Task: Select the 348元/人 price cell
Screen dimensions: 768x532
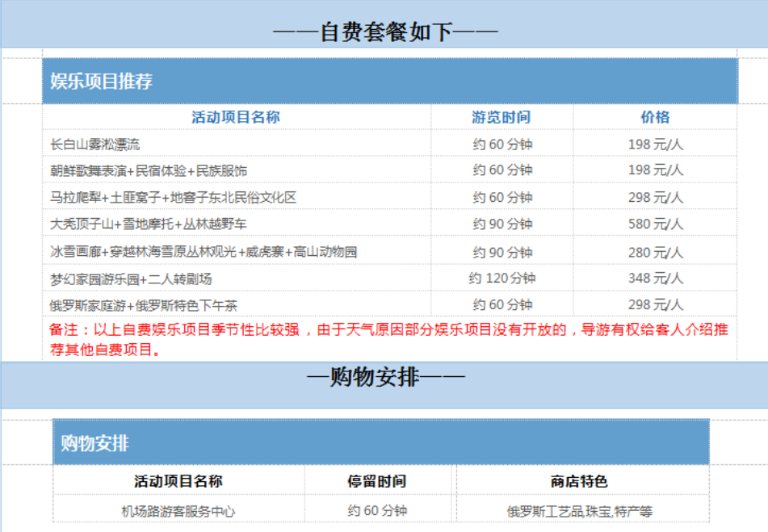Action: (x=655, y=279)
